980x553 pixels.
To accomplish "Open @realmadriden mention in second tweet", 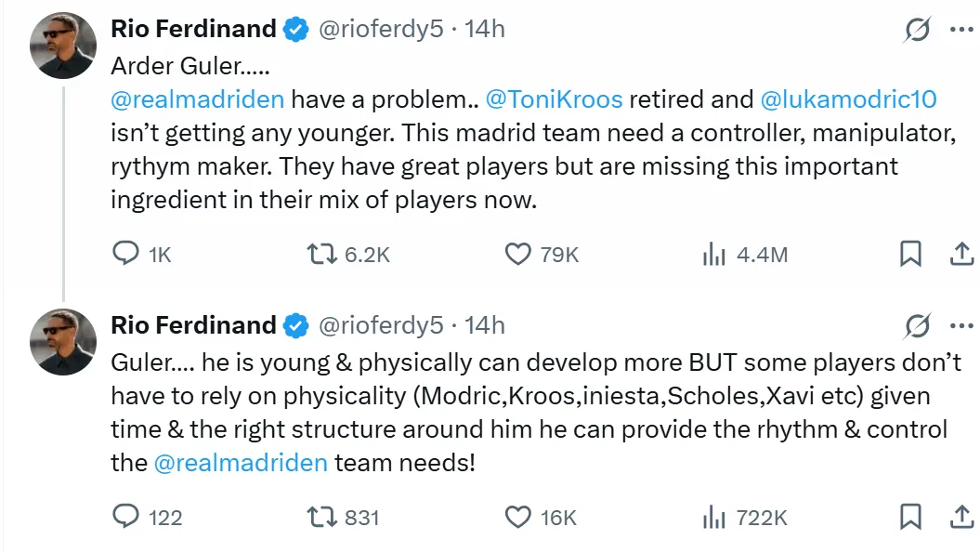I will [x=241, y=463].
